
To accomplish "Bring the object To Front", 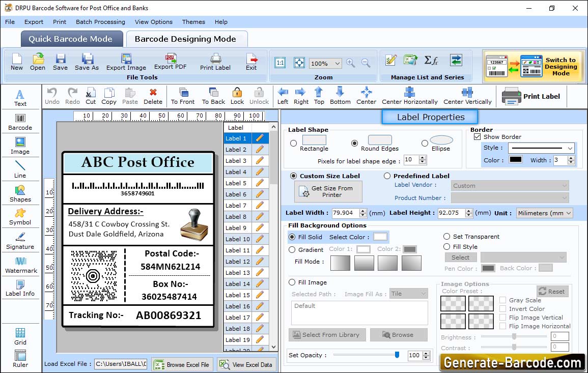I will point(183,96).
